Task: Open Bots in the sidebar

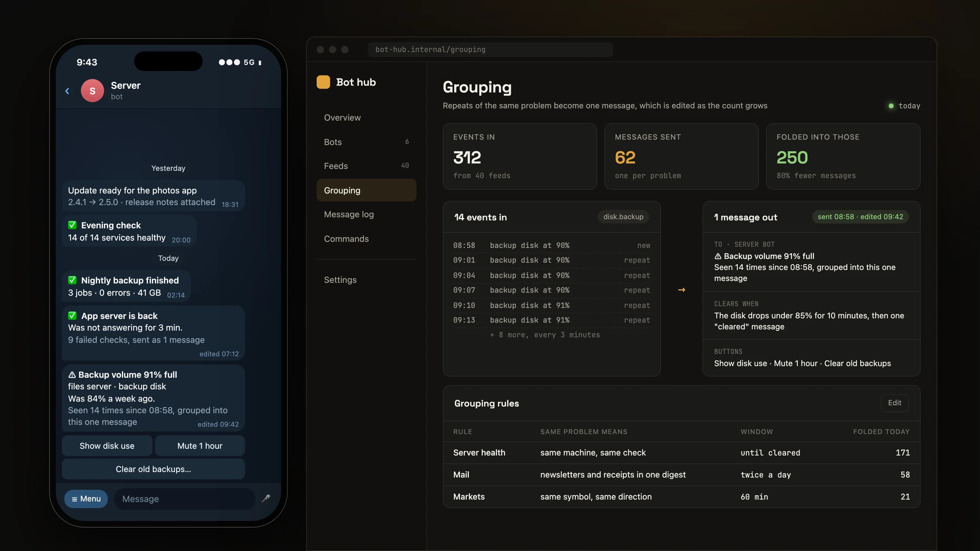Action: (366, 142)
